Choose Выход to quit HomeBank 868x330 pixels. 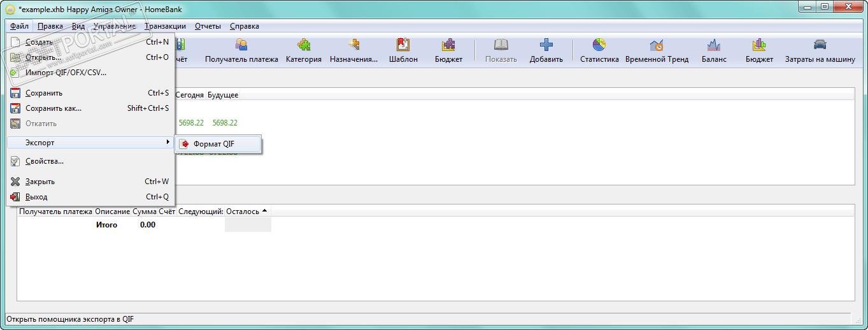tap(90, 197)
